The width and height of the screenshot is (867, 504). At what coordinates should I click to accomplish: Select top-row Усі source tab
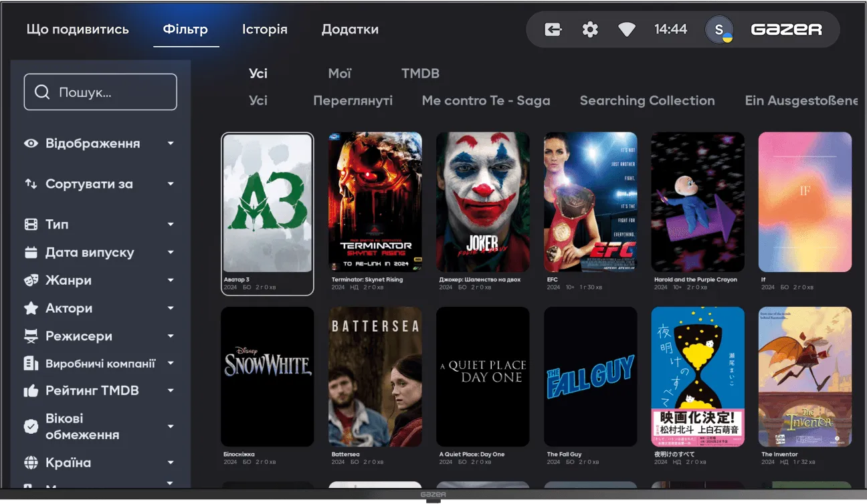click(258, 74)
